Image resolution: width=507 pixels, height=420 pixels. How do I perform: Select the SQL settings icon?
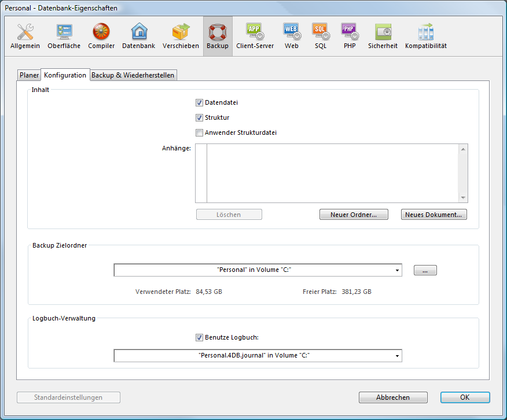pyautogui.click(x=321, y=36)
